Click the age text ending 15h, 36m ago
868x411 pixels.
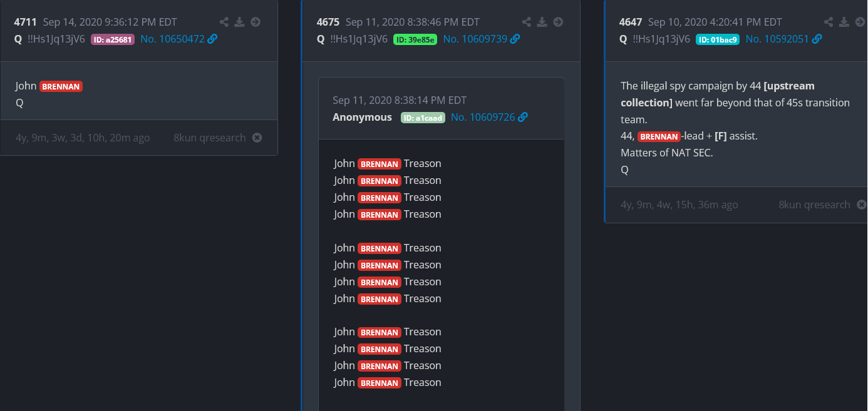click(679, 205)
